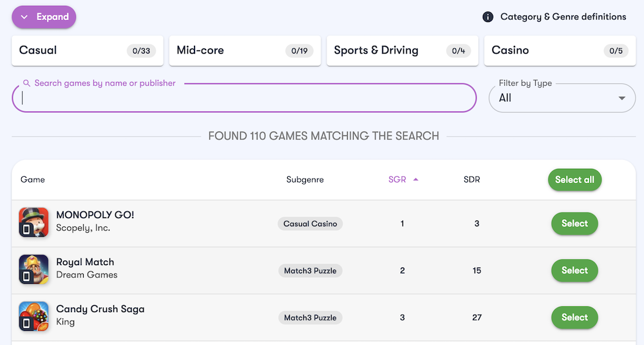Click Select all button
Screen dimensions: 644x345
click(x=574, y=180)
